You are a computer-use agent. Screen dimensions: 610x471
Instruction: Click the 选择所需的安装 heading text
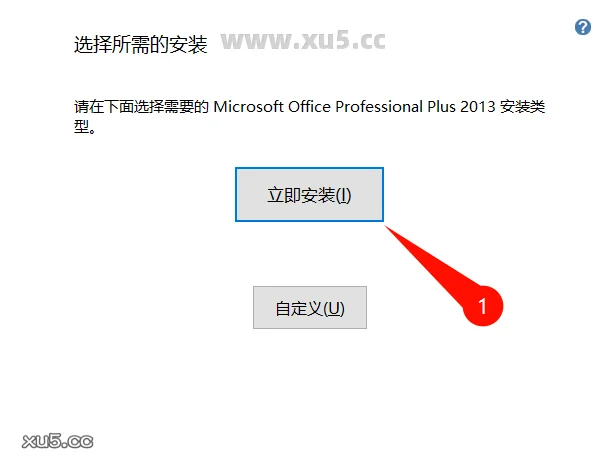(x=140, y=44)
